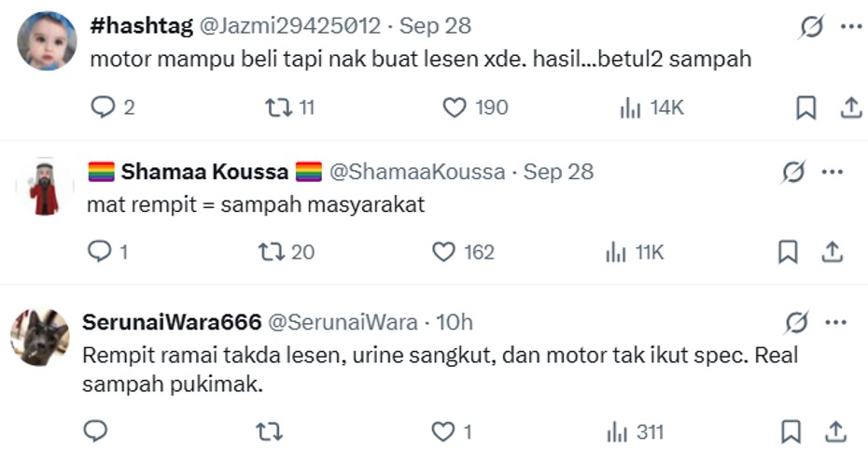868x463 pixels.
Task: Like Shamaa Koussa's tweet
Action: click(442, 252)
